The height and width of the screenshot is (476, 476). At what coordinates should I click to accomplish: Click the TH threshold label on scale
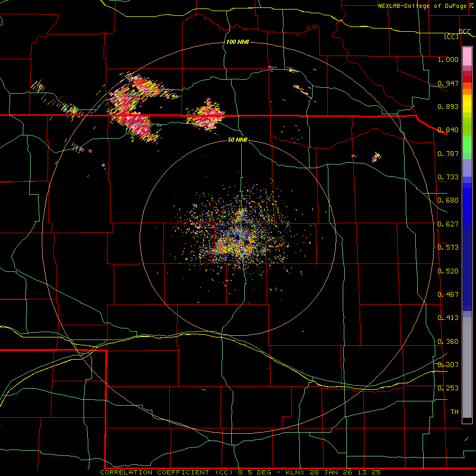pyautogui.click(x=454, y=412)
